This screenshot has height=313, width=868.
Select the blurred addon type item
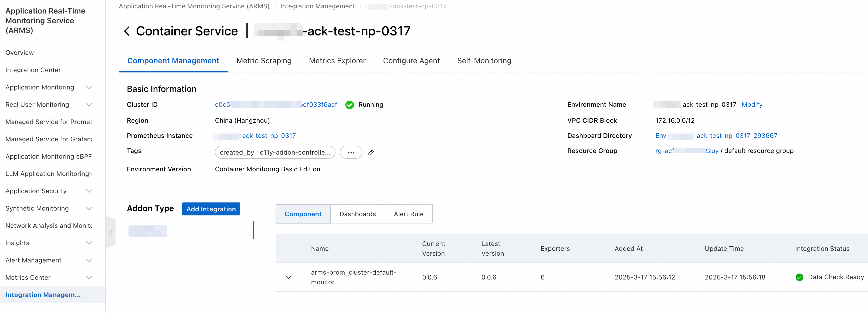(x=148, y=231)
